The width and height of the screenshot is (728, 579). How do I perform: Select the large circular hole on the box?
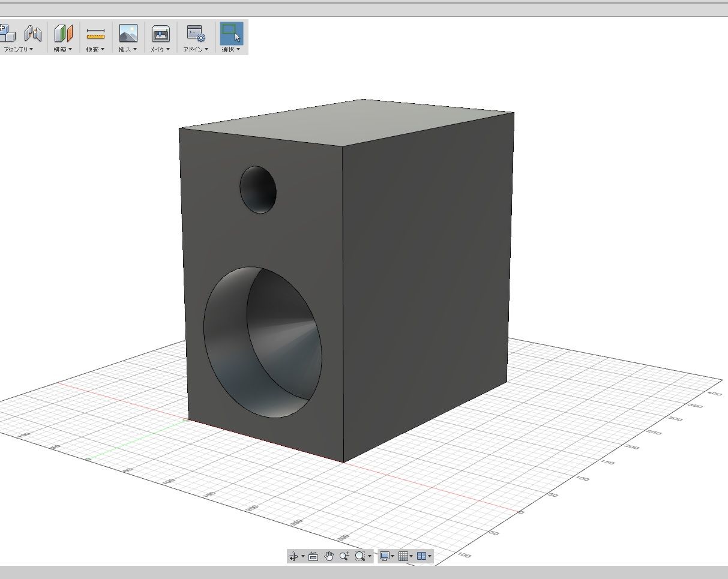tap(263, 343)
